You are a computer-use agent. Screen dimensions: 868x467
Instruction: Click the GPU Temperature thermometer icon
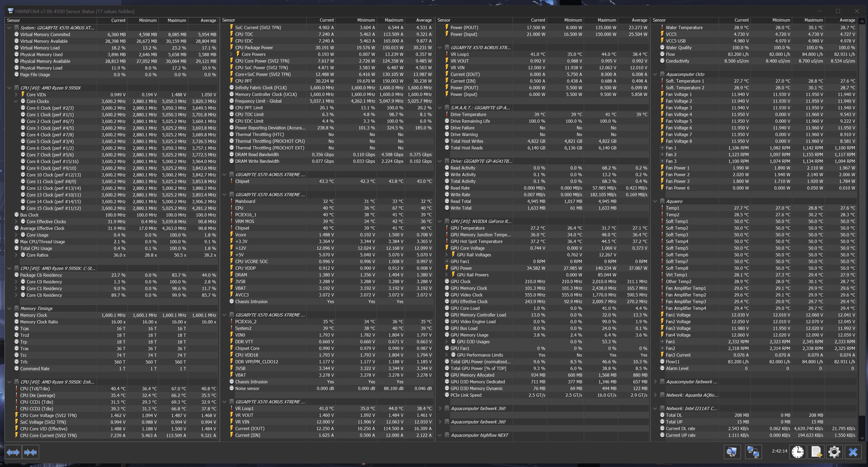pyautogui.click(x=447, y=228)
